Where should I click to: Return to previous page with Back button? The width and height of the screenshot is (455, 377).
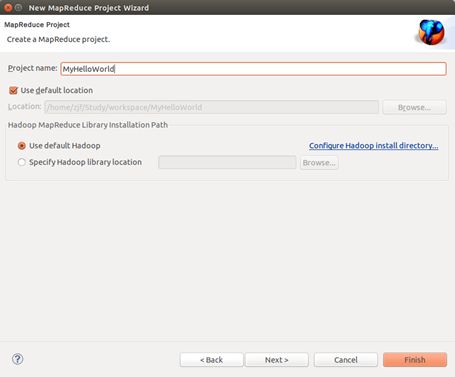pos(211,360)
